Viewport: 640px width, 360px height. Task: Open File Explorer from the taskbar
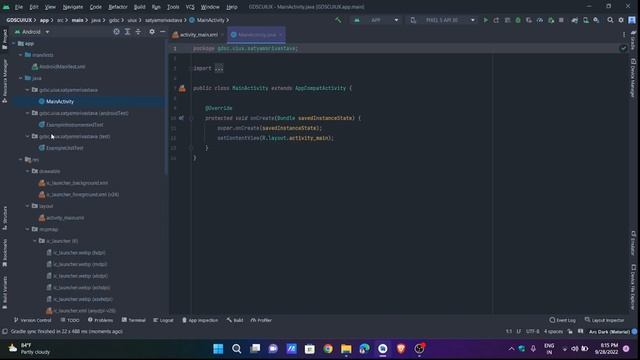[346, 349]
